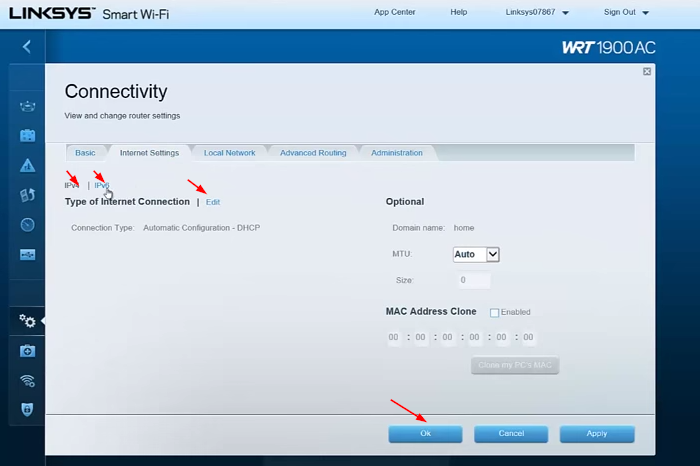The width and height of the screenshot is (700, 466).
Task: Click the Cancel button
Action: [x=511, y=434]
